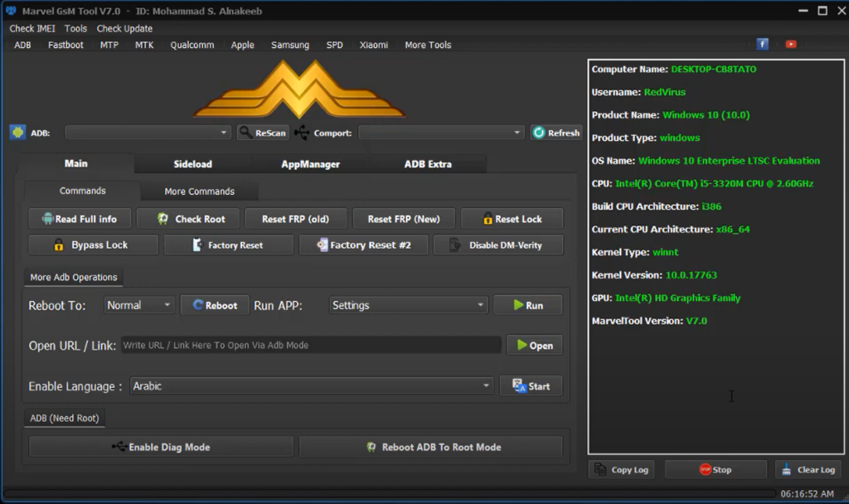Click Reset FRP (New)
The height and width of the screenshot is (504, 849).
coord(404,219)
